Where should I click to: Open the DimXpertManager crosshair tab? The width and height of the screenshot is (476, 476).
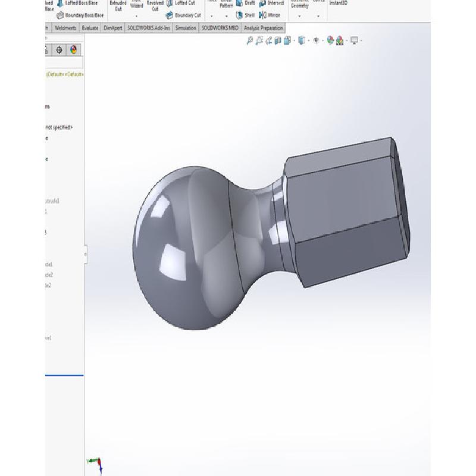tap(59, 50)
